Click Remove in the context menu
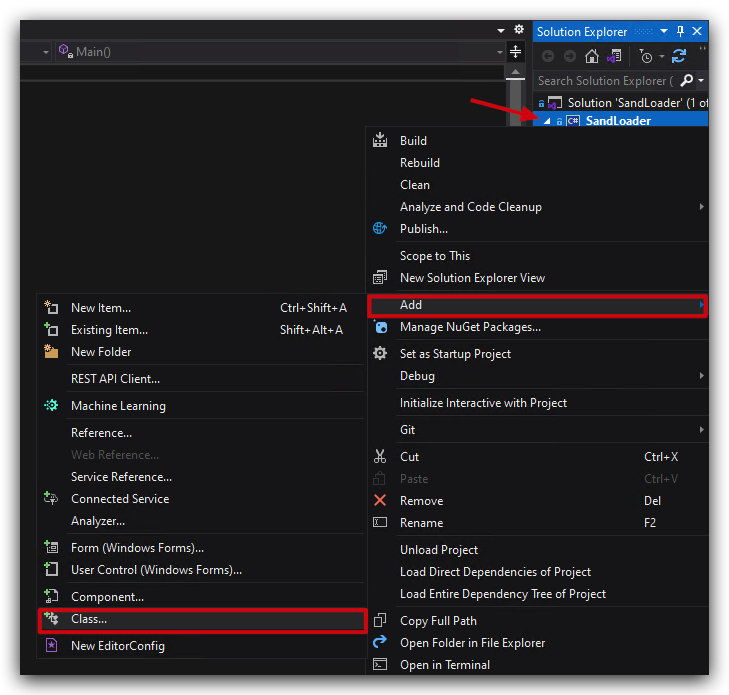This screenshot has width=729, height=695. 537,501
